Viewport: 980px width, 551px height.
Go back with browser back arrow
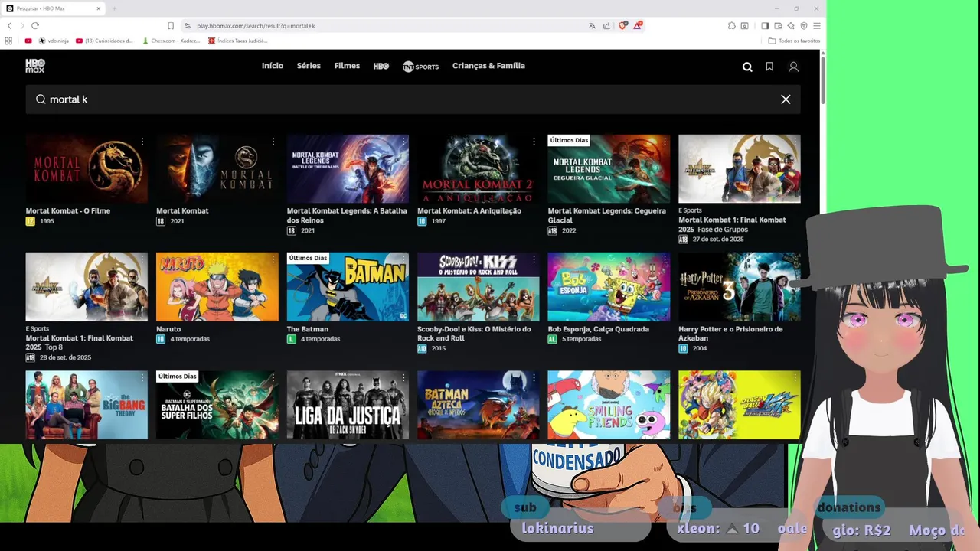click(x=9, y=25)
